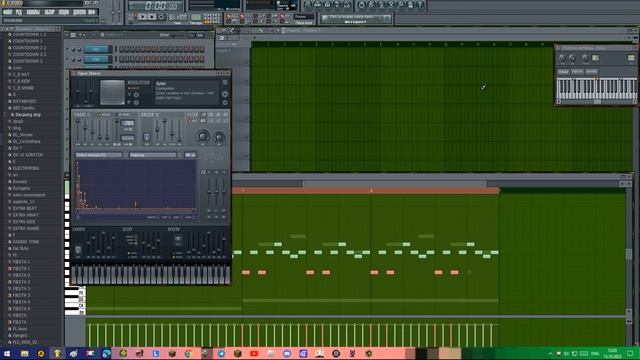Adjust the main volume slider in top panel

point(114,11)
